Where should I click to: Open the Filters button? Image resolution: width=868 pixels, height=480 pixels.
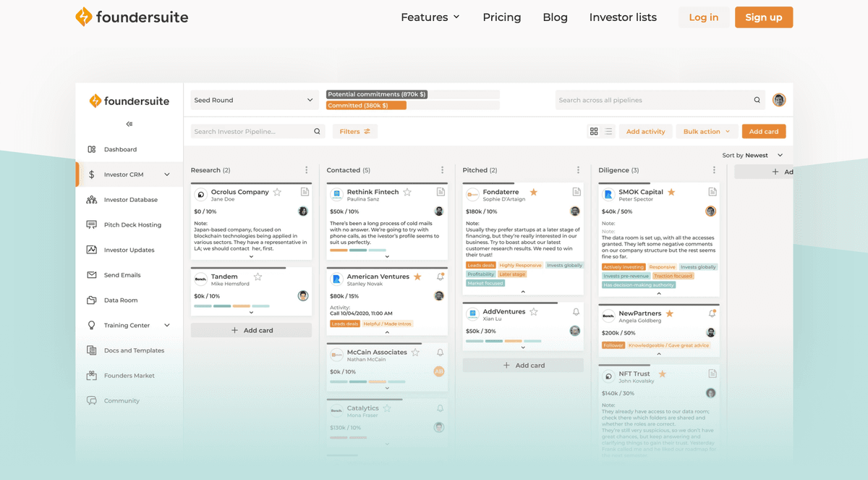pyautogui.click(x=355, y=132)
